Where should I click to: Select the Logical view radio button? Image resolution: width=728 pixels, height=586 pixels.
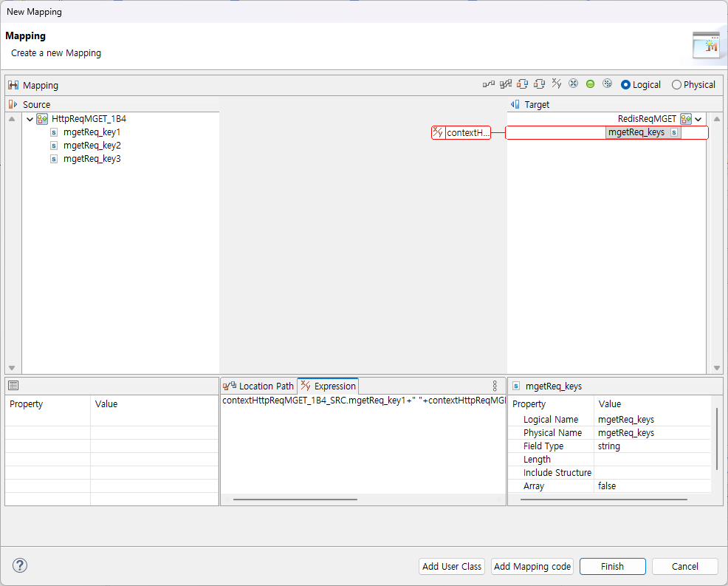(625, 84)
